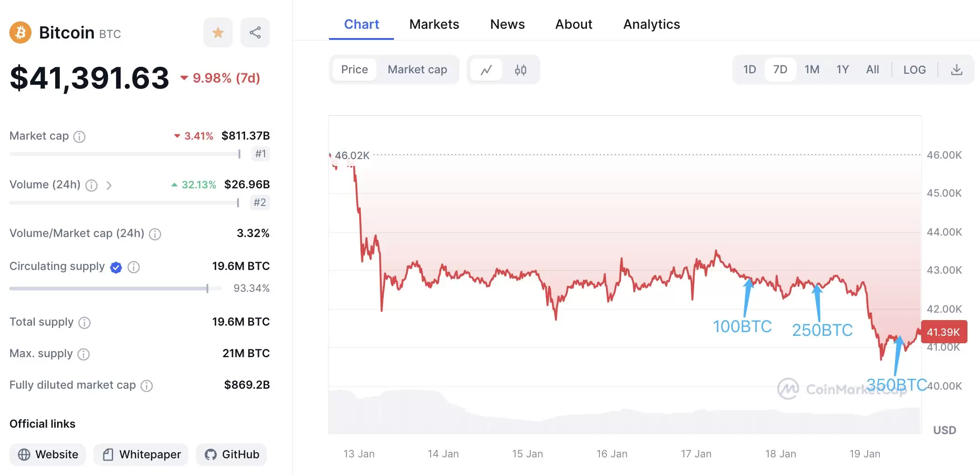Viewport: 980px width, 475px height.
Task: Add Bitcoin to watchlist with star icon
Action: pyautogui.click(x=218, y=32)
